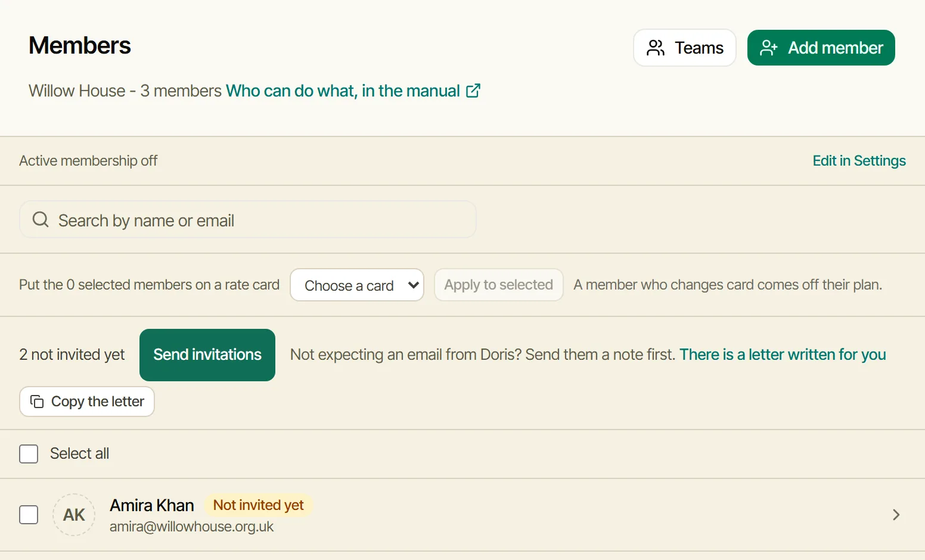Screen dimensions: 925x560
Task: Tick the Select all checkbox
Action: coord(29,454)
